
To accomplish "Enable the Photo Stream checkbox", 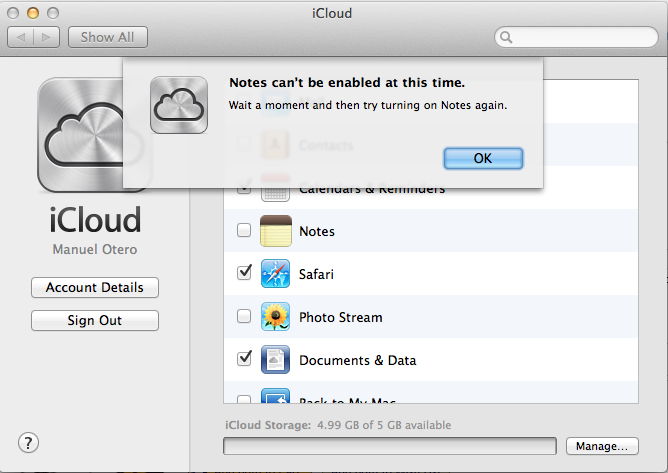I will (x=244, y=316).
